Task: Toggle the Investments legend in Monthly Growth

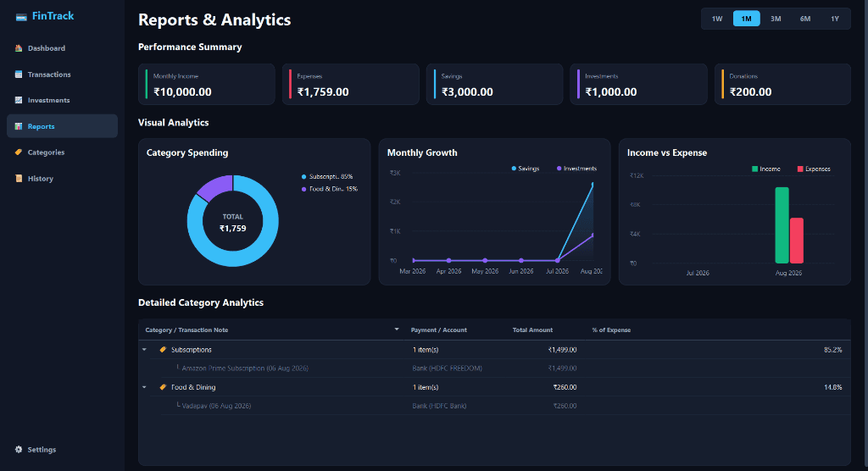Action: [576, 169]
